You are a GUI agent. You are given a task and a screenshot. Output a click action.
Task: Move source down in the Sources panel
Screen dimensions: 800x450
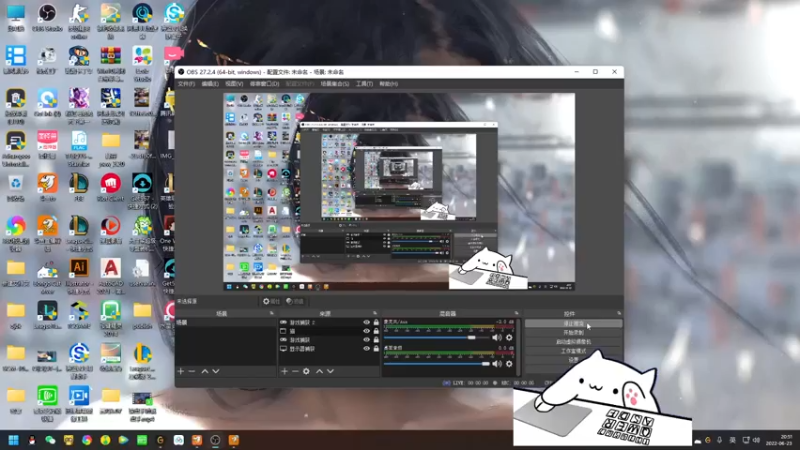(x=331, y=371)
